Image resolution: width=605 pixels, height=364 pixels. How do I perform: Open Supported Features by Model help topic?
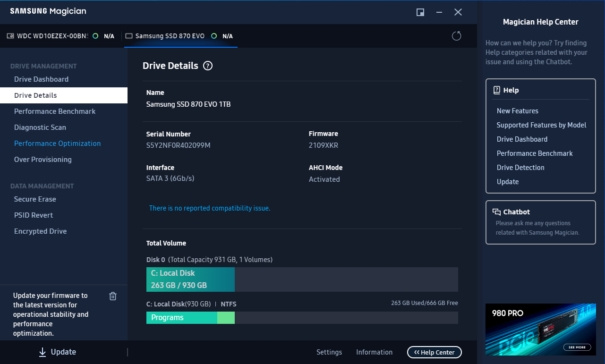click(541, 125)
